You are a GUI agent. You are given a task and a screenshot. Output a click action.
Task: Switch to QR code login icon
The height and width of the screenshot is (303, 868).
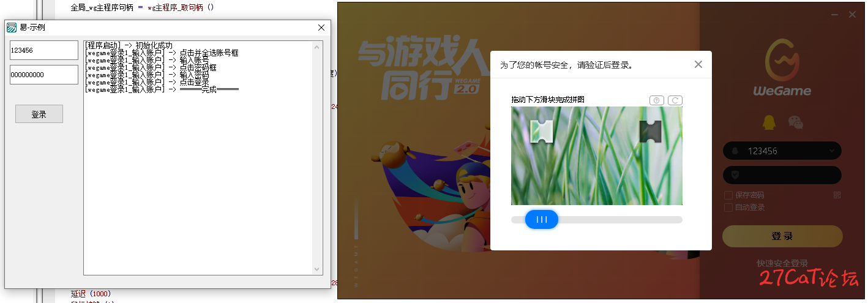point(837,195)
